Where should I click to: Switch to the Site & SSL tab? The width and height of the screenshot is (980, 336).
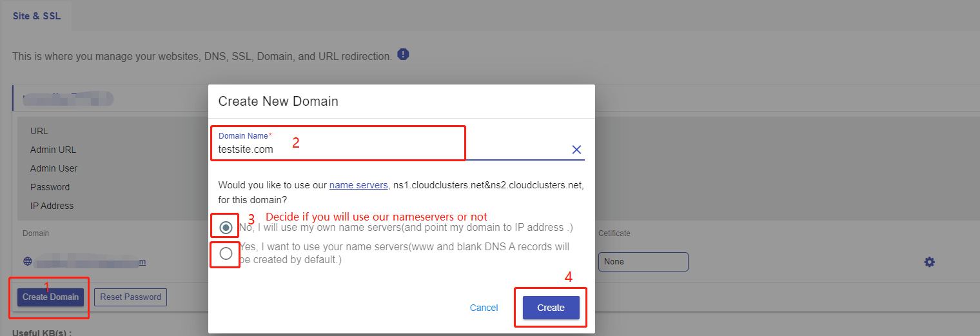tap(37, 16)
